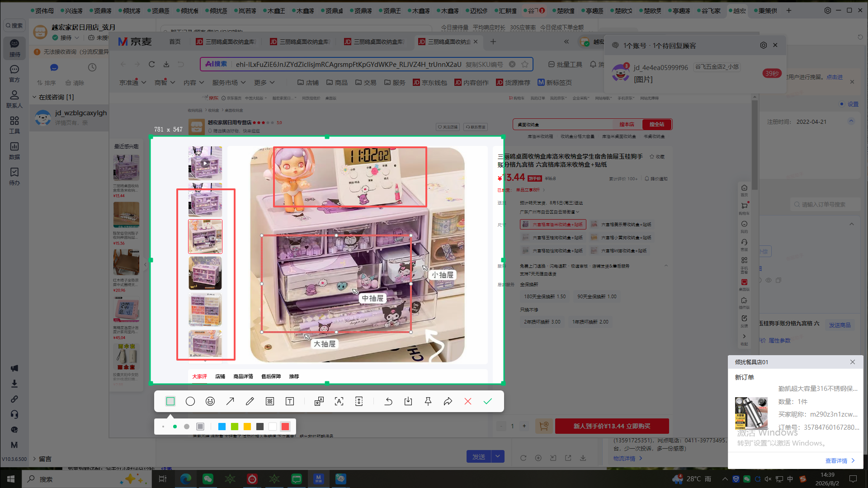This screenshot has height=488, width=868.
Task: Confirm the screenshot with the green checkmark
Action: pyautogui.click(x=488, y=401)
